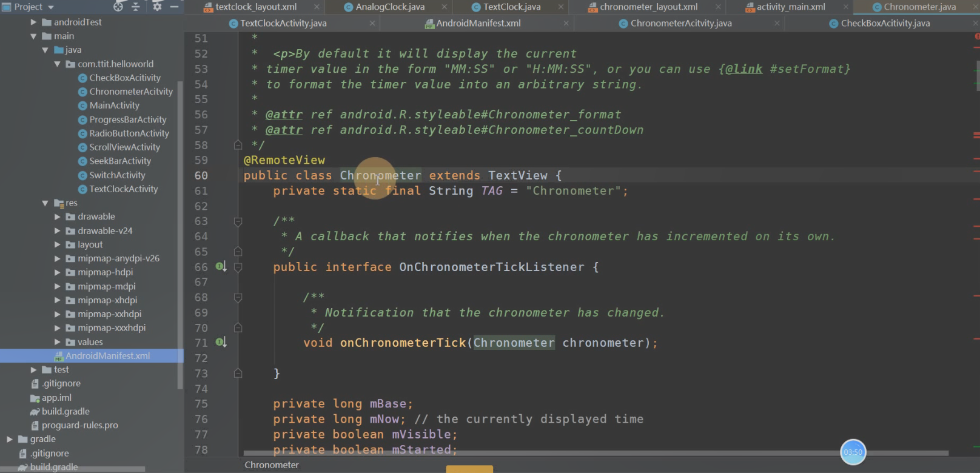
Task: Expand the drawable folder
Action: [x=57, y=216]
